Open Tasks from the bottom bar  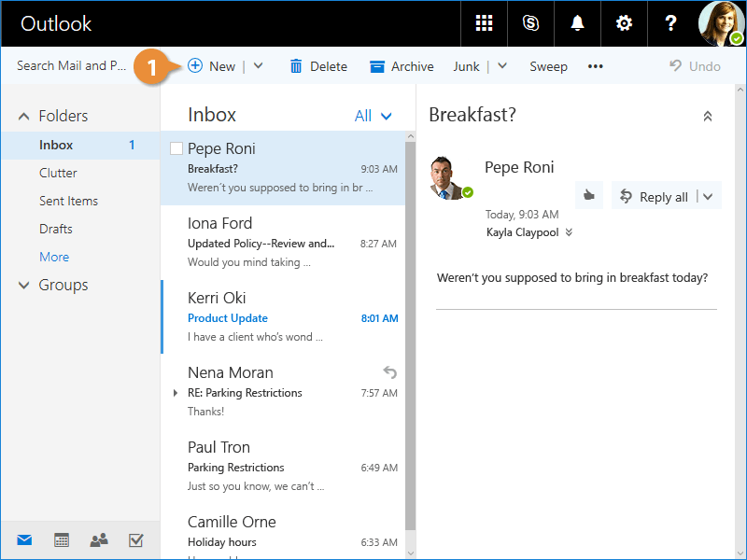(135, 539)
